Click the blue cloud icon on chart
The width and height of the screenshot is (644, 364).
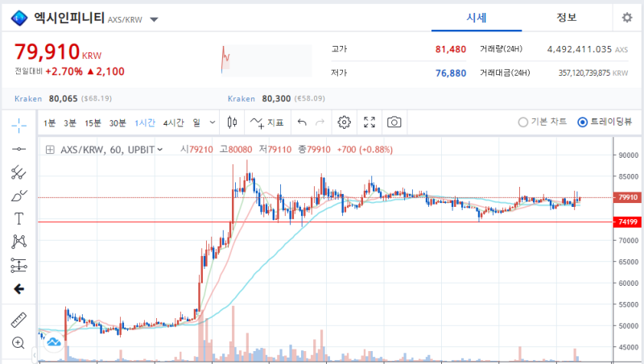54,341
